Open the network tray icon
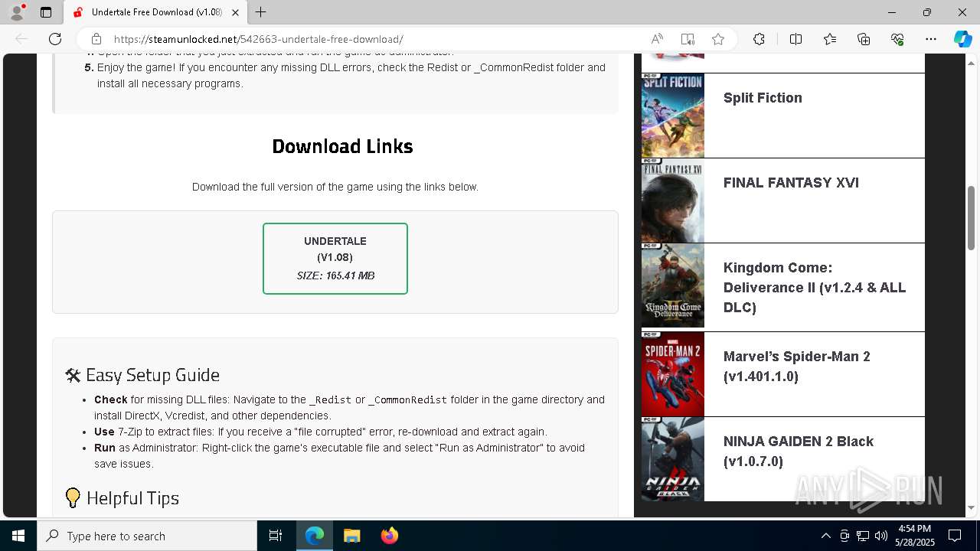 (x=863, y=536)
